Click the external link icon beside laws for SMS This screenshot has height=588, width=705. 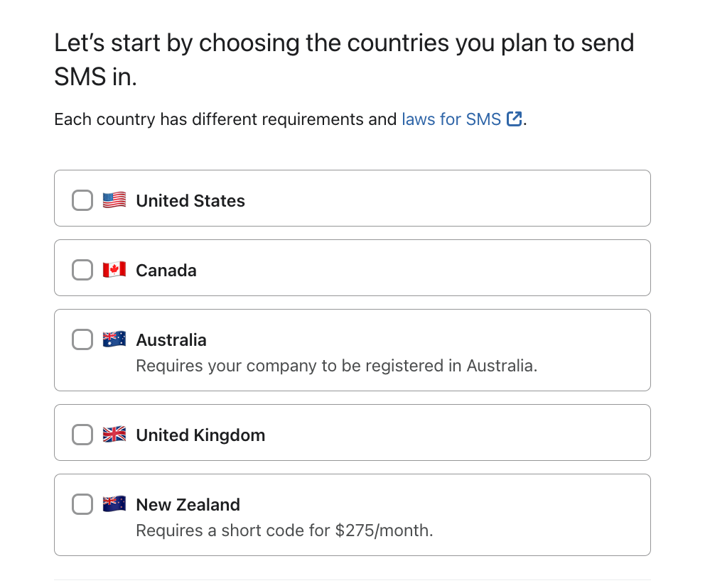click(514, 119)
